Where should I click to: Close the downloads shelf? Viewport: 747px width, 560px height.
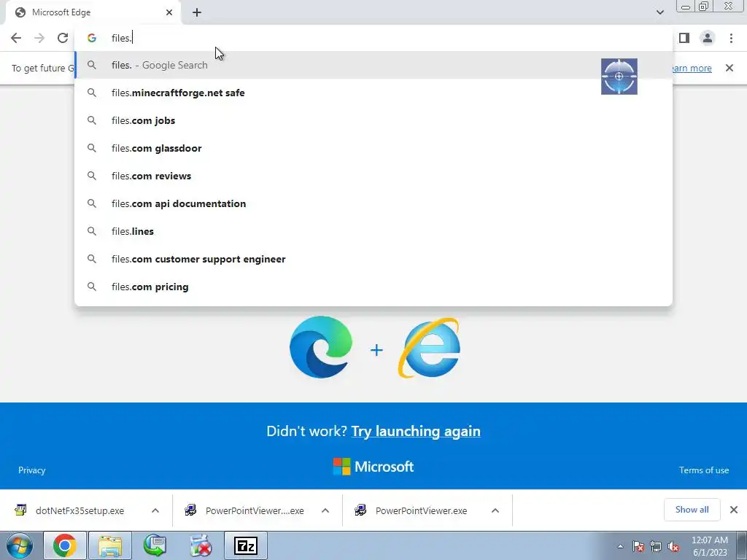(734, 510)
